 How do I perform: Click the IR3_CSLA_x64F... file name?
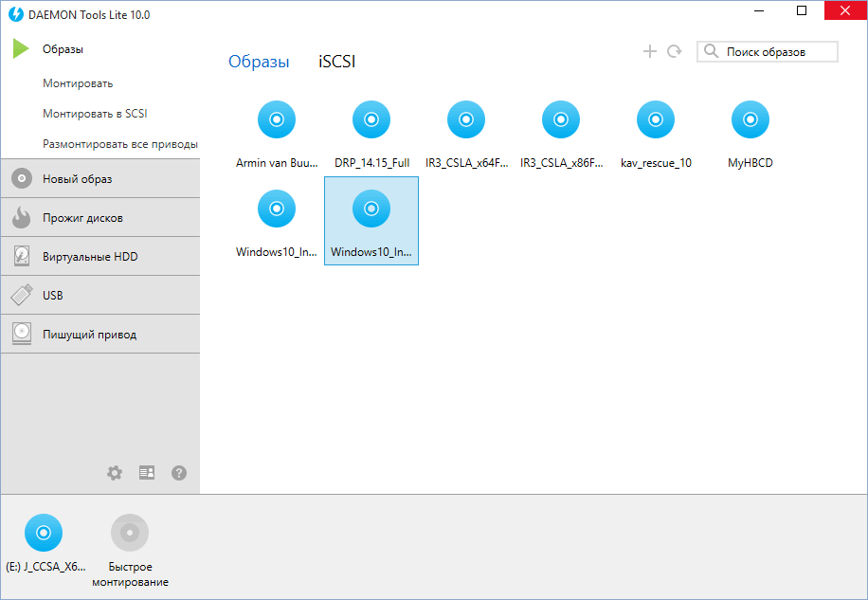[466, 163]
